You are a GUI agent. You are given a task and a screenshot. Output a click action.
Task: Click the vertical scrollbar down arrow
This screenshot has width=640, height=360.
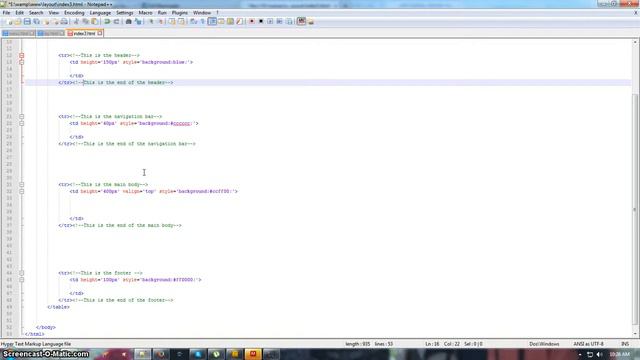tap(636, 334)
